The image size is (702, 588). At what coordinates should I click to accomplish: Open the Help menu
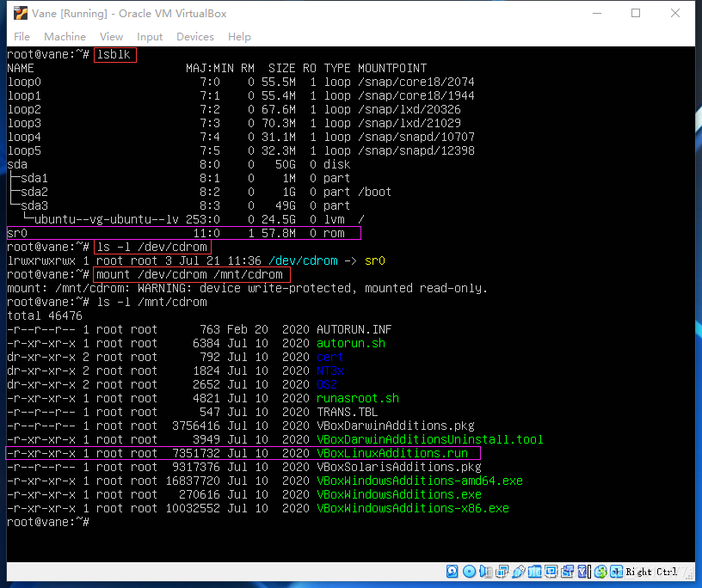point(239,37)
